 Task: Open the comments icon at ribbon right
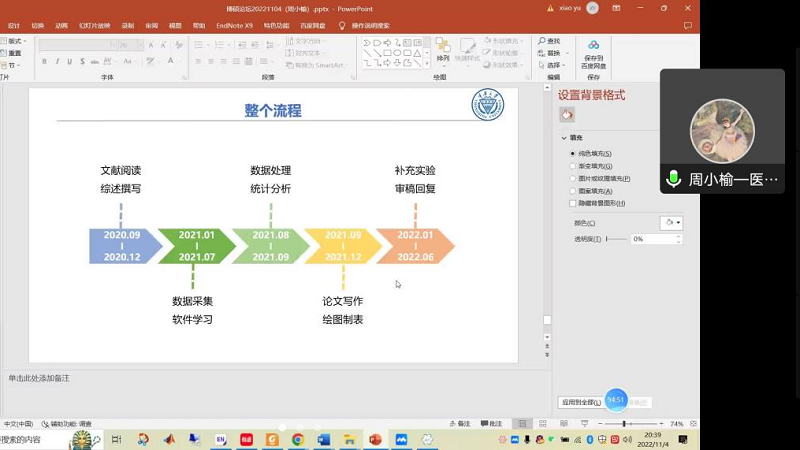688,26
